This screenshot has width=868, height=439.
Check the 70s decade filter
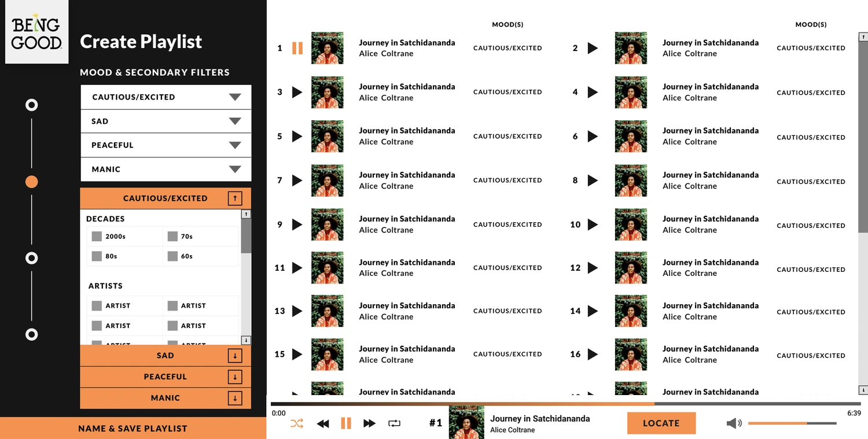click(x=172, y=236)
